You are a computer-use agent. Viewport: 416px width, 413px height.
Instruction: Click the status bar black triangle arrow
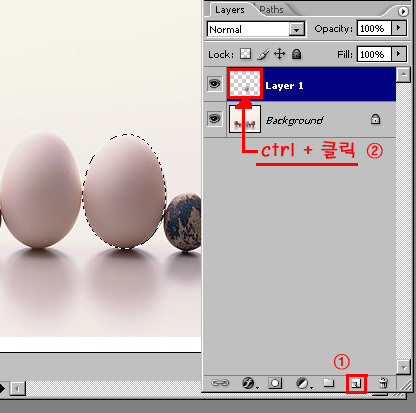pyautogui.click(x=3, y=388)
